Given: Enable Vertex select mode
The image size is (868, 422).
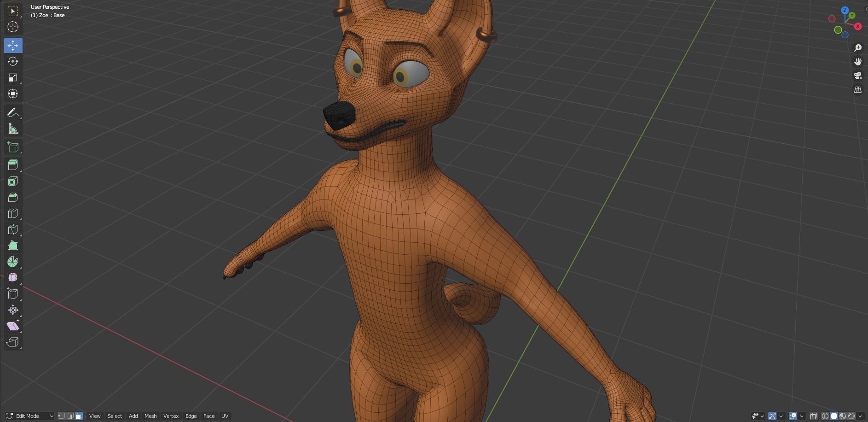Looking at the screenshot, I should pyautogui.click(x=61, y=416).
